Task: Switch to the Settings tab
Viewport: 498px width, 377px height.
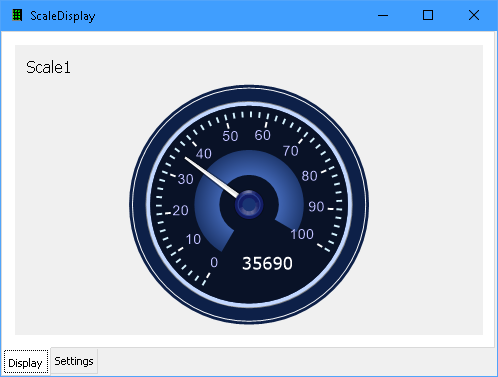Action: [x=74, y=361]
